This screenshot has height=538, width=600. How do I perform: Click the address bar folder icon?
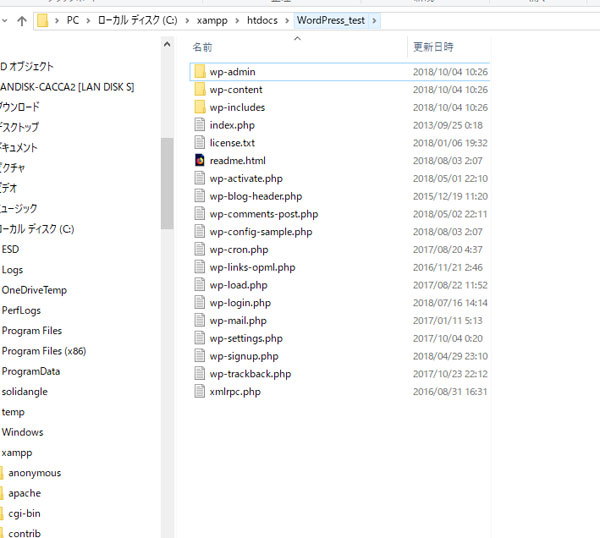point(42,21)
